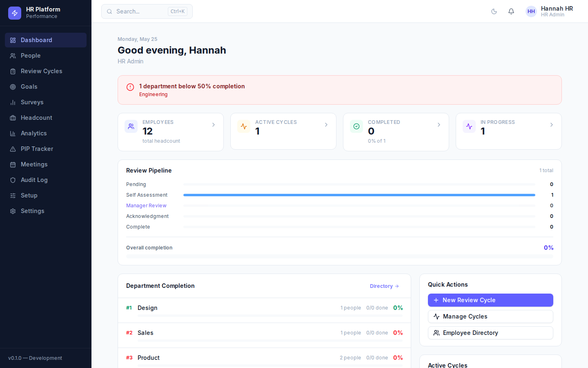Navigate to Surveys section
The height and width of the screenshot is (368, 588).
46,102
